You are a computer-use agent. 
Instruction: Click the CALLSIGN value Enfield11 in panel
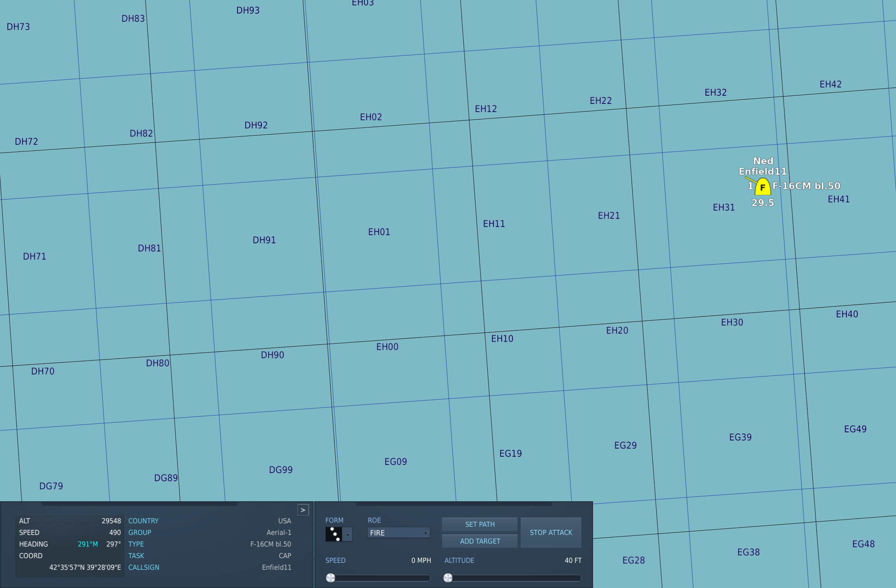pos(277,567)
